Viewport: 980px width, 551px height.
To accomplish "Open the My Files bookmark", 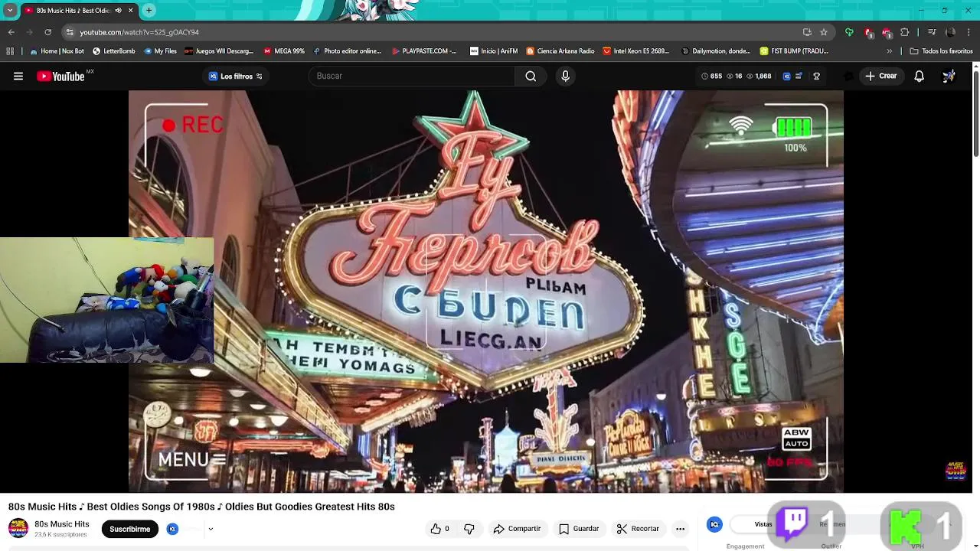I will pos(160,51).
